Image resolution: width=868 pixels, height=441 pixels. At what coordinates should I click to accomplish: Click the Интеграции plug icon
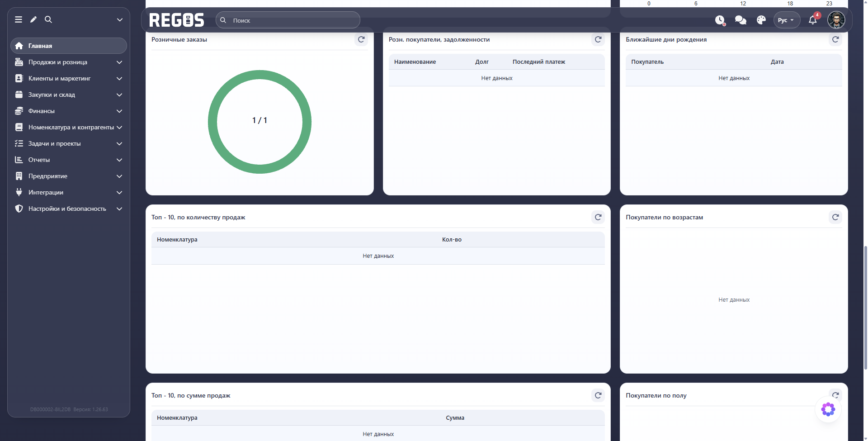point(19,192)
